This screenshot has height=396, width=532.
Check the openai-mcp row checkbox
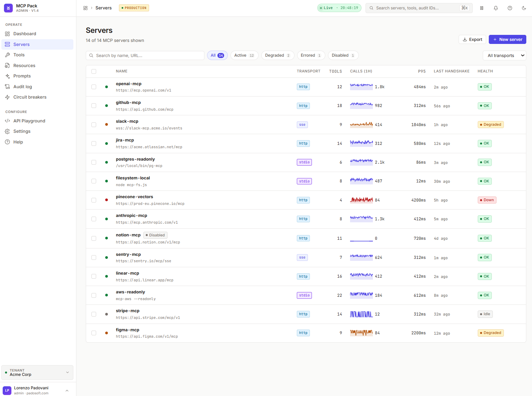click(94, 87)
